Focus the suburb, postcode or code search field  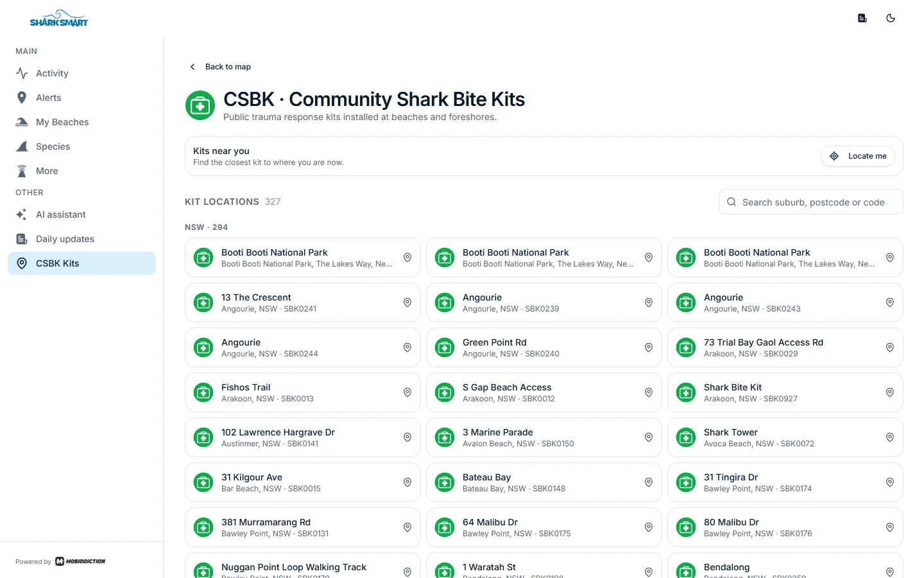[811, 202]
